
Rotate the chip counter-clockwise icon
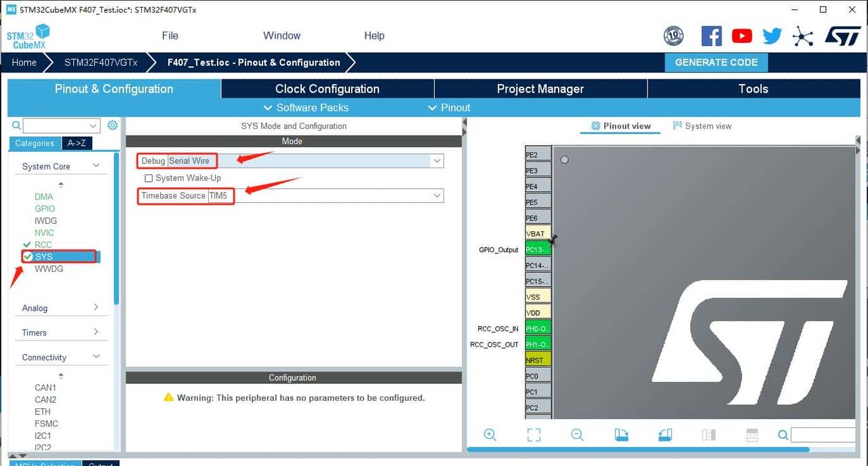point(665,435)
